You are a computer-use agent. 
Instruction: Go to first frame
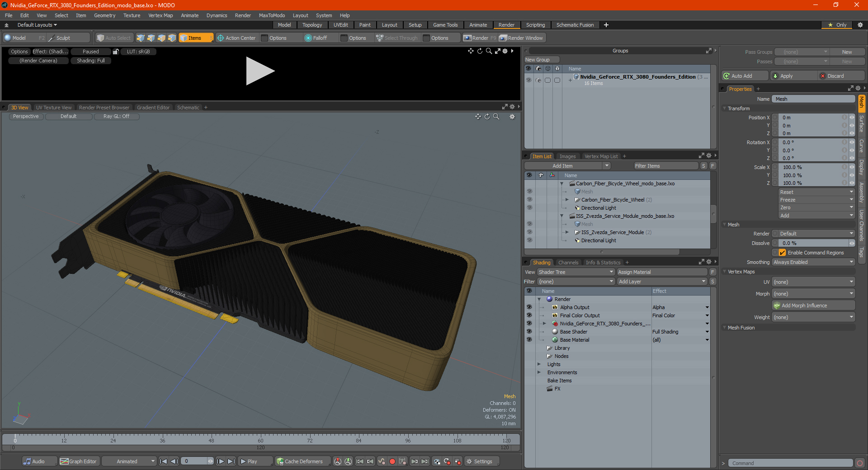pyautogui.click(x=164, y=461)
